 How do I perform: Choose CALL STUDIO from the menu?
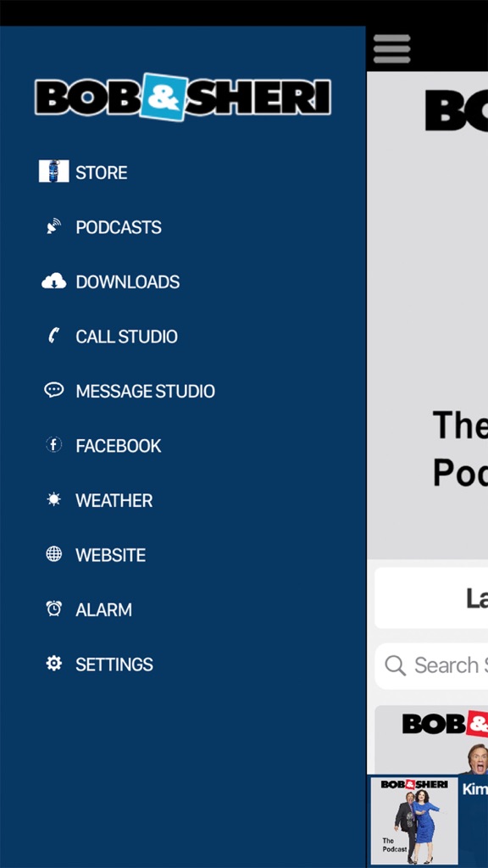click(127, 337)
